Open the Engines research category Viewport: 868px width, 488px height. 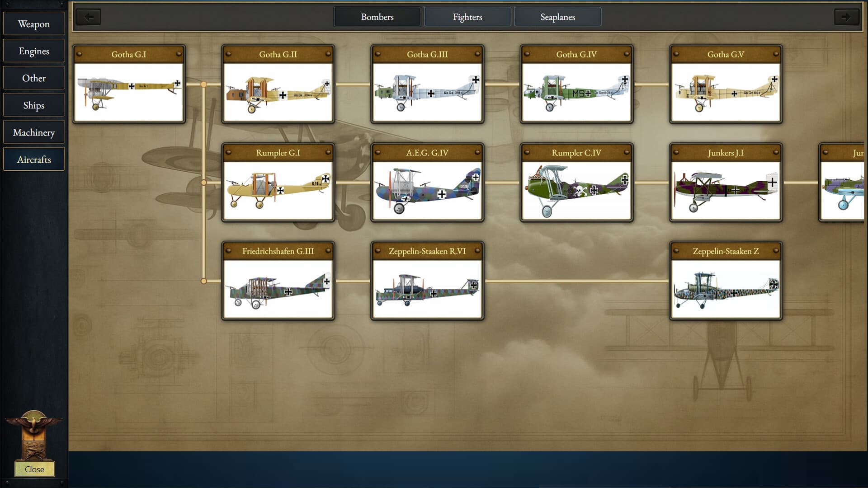[33, 51]
